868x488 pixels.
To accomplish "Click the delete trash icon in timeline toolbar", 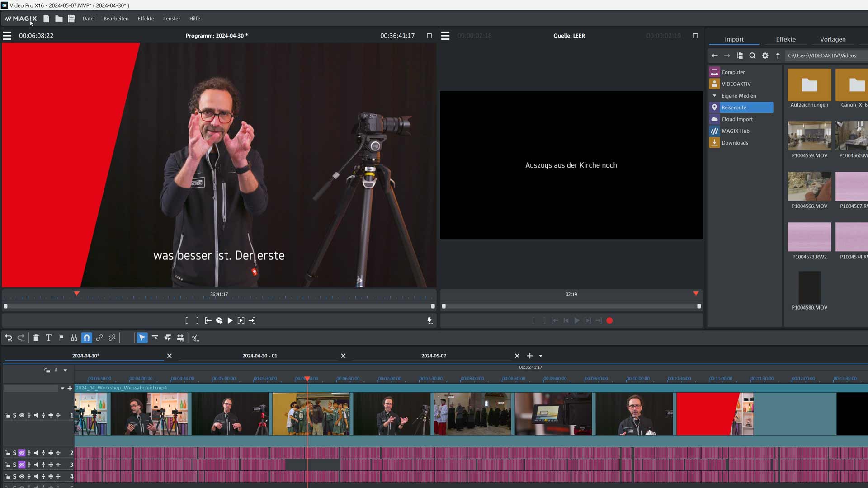I will (x=36, y=338).
